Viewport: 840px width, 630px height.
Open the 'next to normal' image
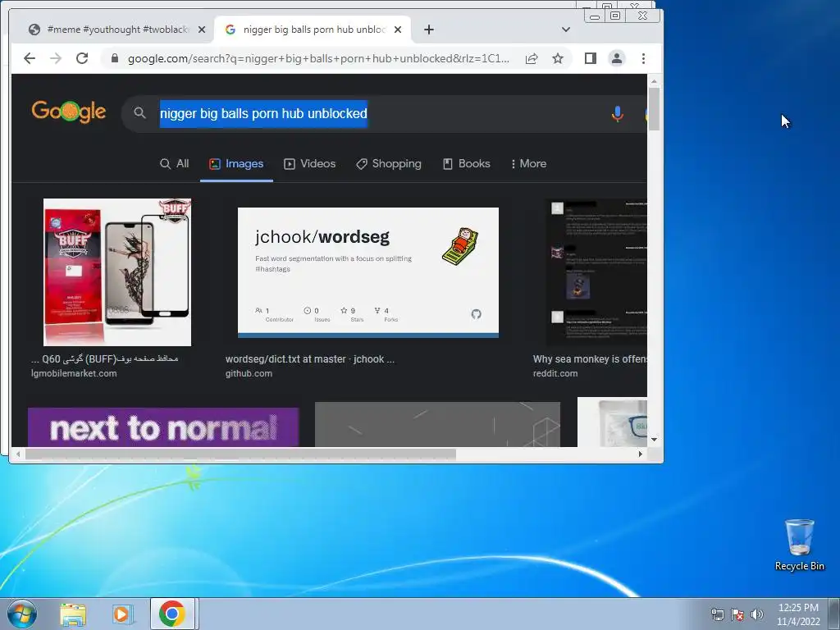coord(163,427)
